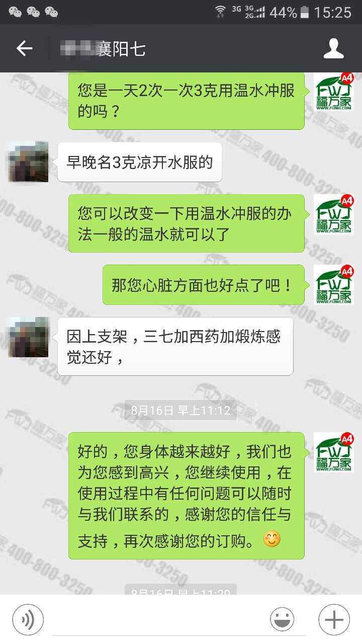Image resolution: width=362 pixels, height=644 pixels.
Task: Open the emoji sticker panel
Action: (282, 619)
